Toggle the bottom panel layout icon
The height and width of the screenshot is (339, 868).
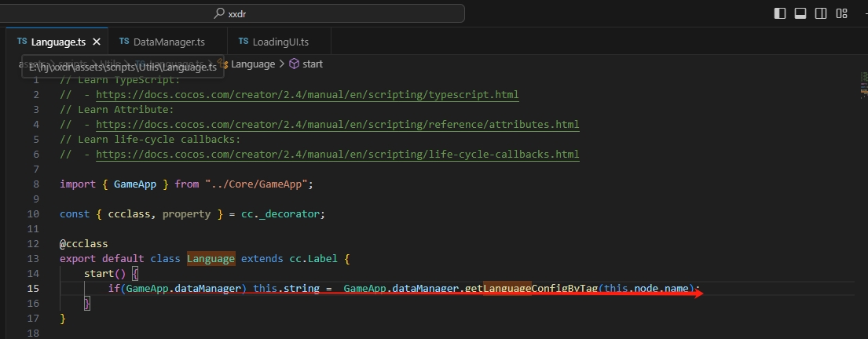800,13
